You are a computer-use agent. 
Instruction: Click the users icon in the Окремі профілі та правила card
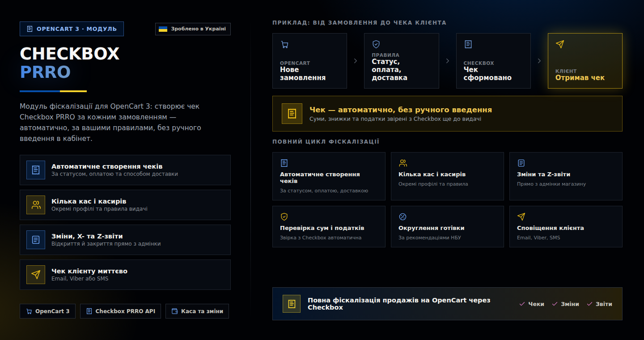click(x=403, y=163)
